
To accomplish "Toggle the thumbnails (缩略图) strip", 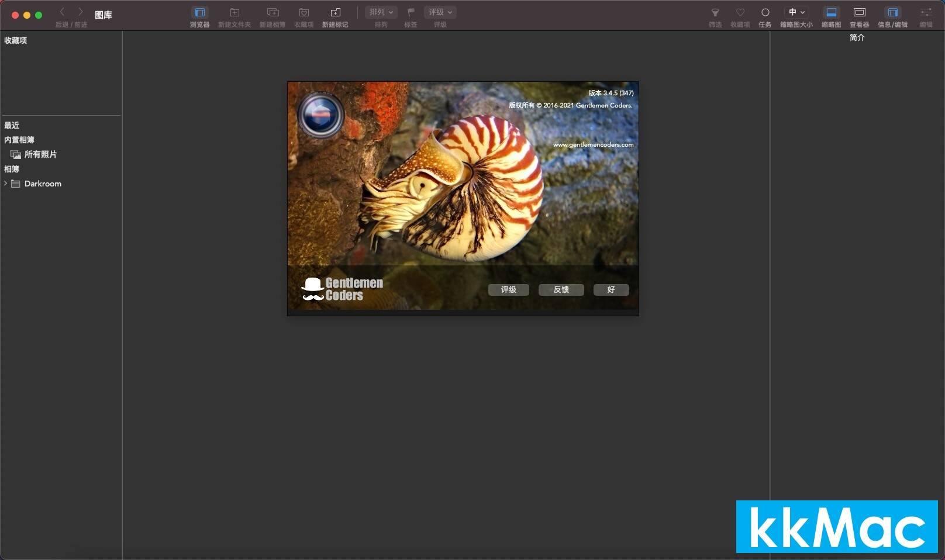I will (831, 12).
